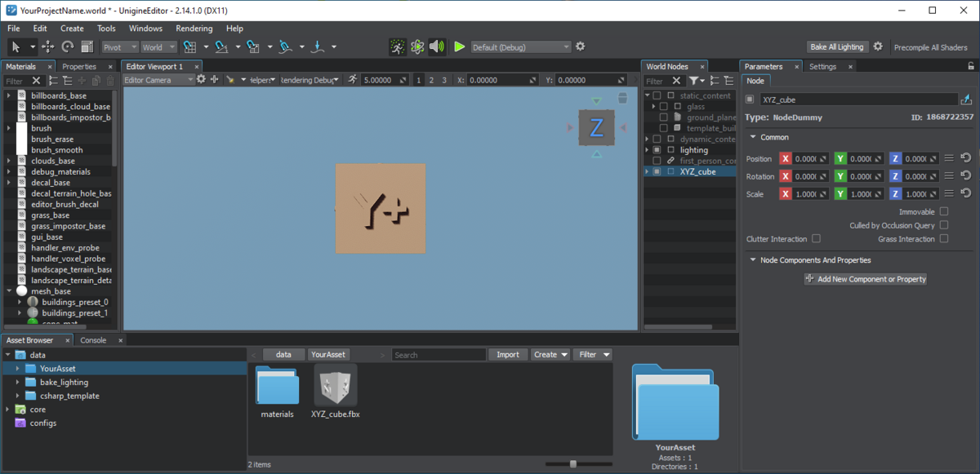Open the Pivot dropdown
This screenshot has width=980, height=474.
coord(119,47)
